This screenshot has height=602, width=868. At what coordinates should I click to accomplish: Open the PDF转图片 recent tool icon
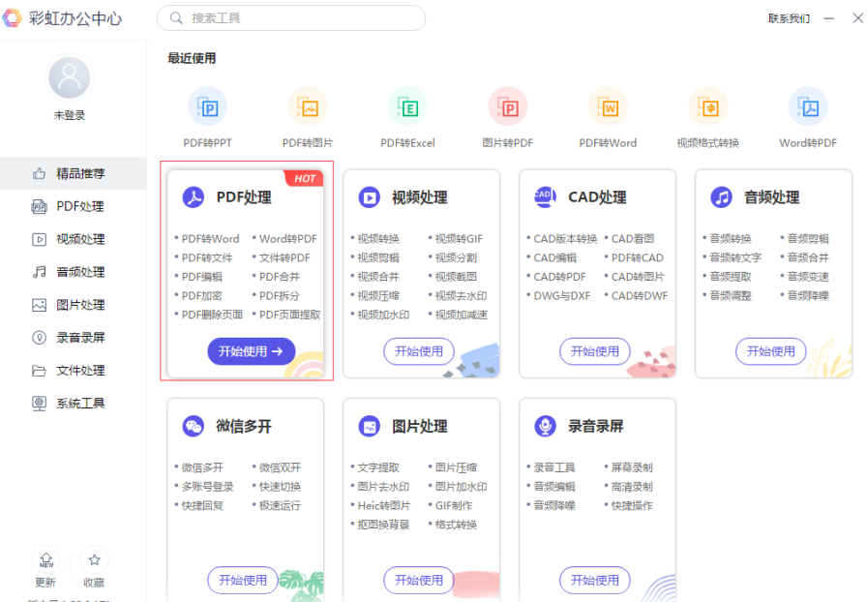[308, 106]
